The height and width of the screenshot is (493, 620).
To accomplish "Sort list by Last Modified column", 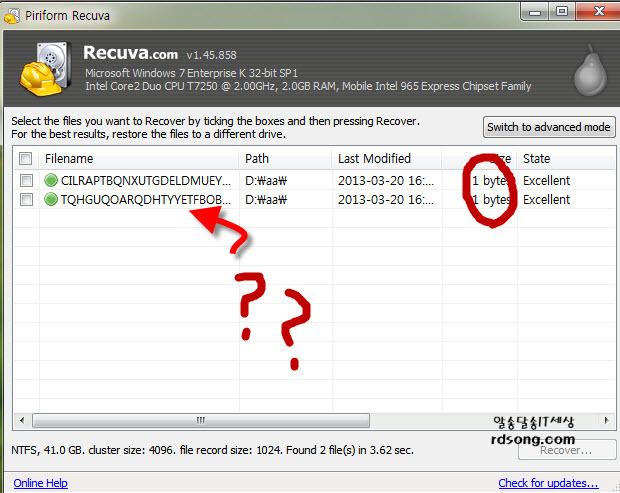I will [374, 159].
